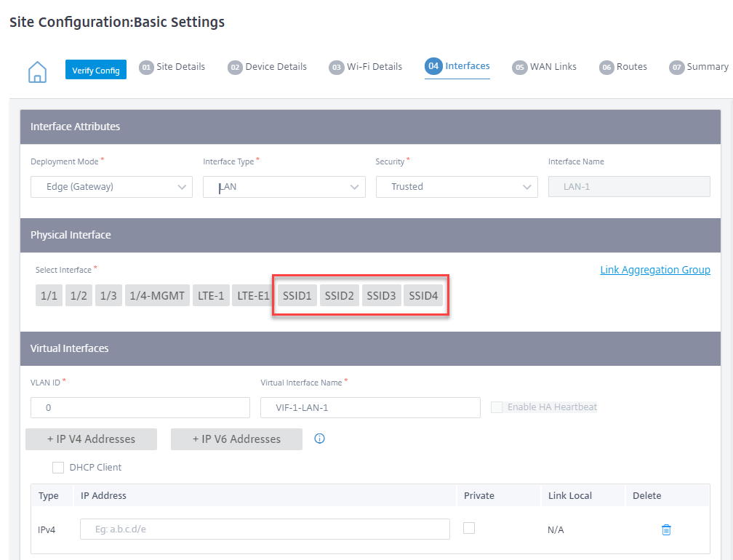733x560 pixels.
Task: View the Summary step
Action: pos(699,67)
